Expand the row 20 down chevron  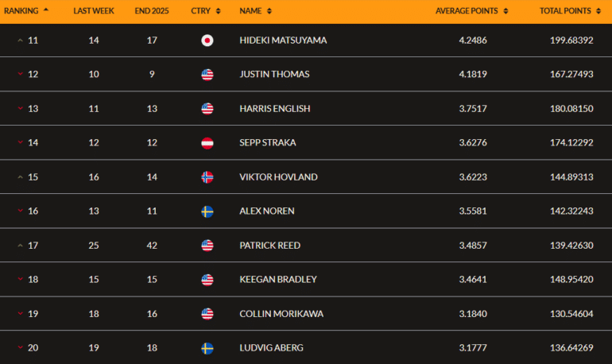coord(21,348)
